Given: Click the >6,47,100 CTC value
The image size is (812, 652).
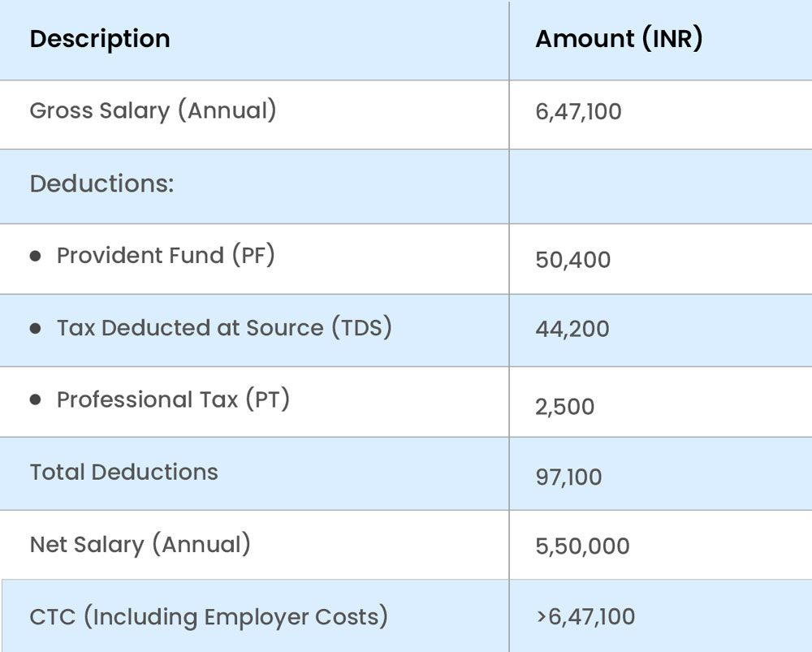Looking at the screenshot, I should 585,617.
